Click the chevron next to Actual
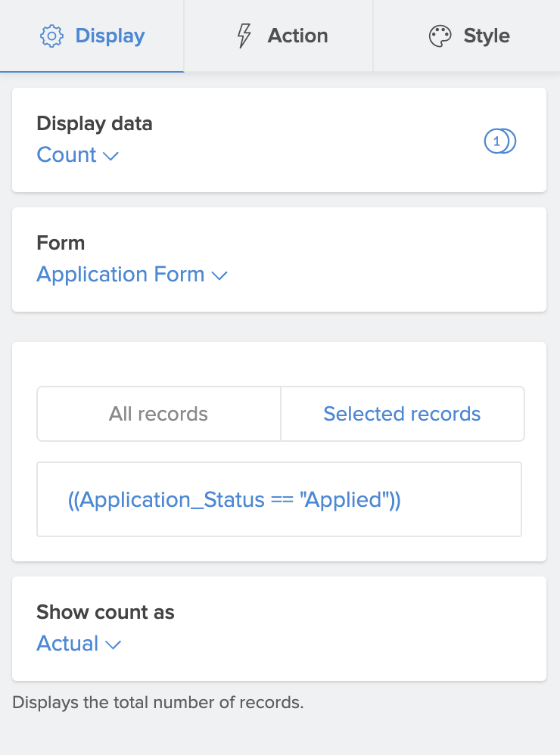 pos(113,645)
